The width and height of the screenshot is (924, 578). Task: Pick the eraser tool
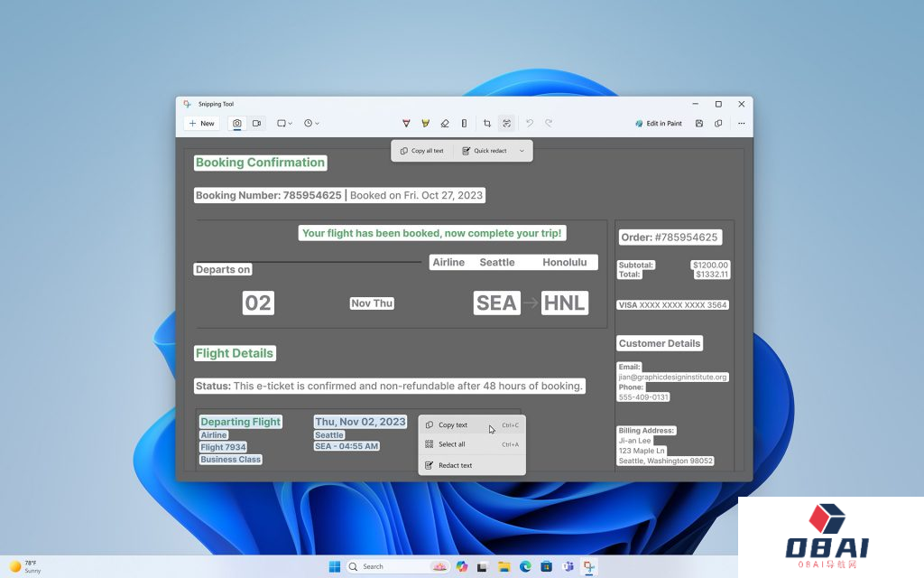coord(444,123)
